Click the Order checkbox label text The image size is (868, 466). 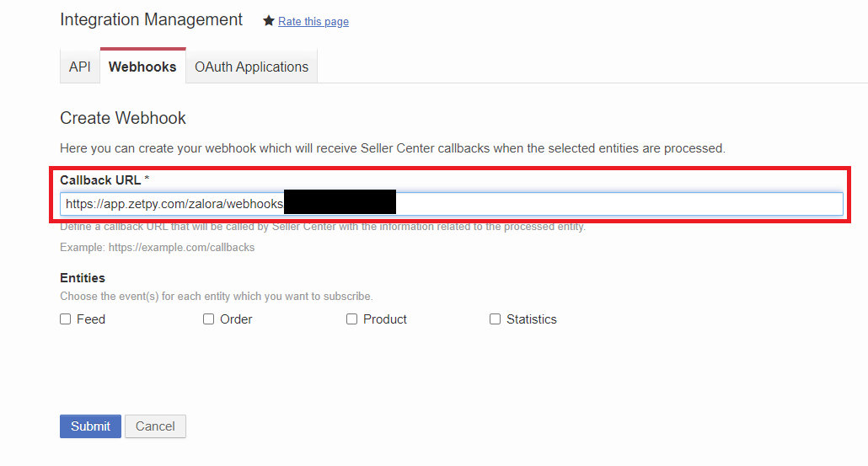pyautogui.click(x=236, y=319)
